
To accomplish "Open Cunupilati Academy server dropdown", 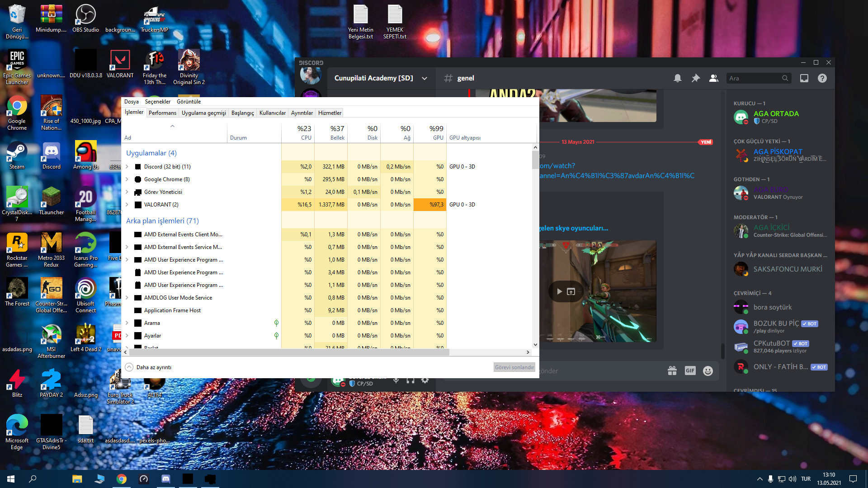I will tap(425, 78).
